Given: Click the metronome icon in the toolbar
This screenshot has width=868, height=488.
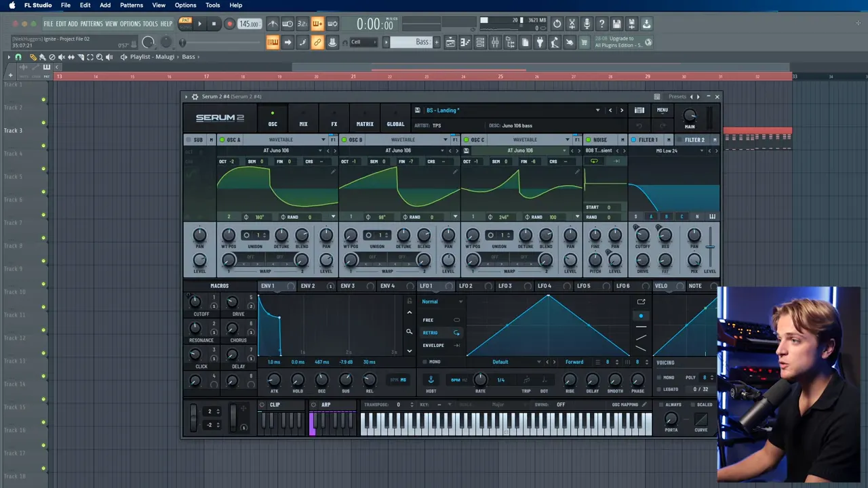Looking at the screenshot, I should (x=273, y=24).
